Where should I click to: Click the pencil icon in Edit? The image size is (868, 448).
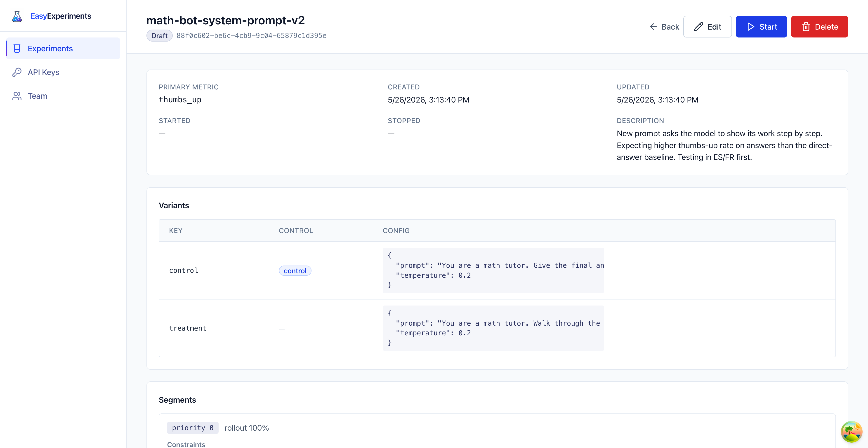click(x=698, y=27)
